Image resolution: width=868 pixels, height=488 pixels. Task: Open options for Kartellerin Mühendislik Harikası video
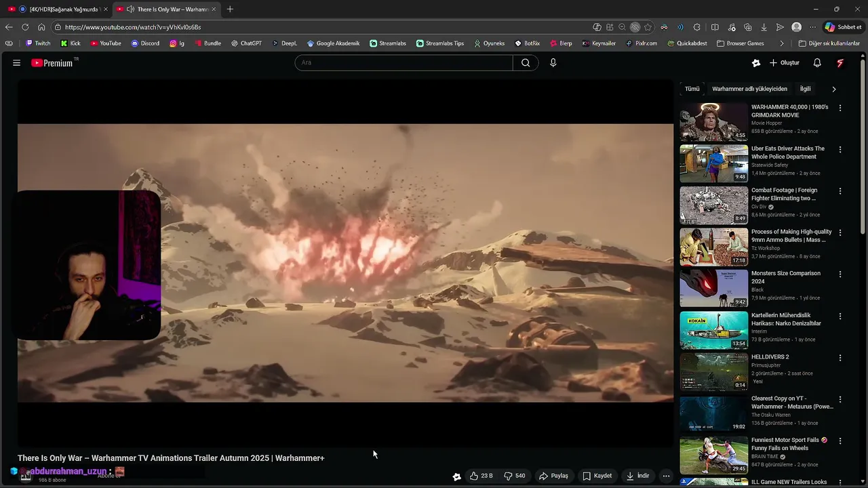(x=840, y=316)
